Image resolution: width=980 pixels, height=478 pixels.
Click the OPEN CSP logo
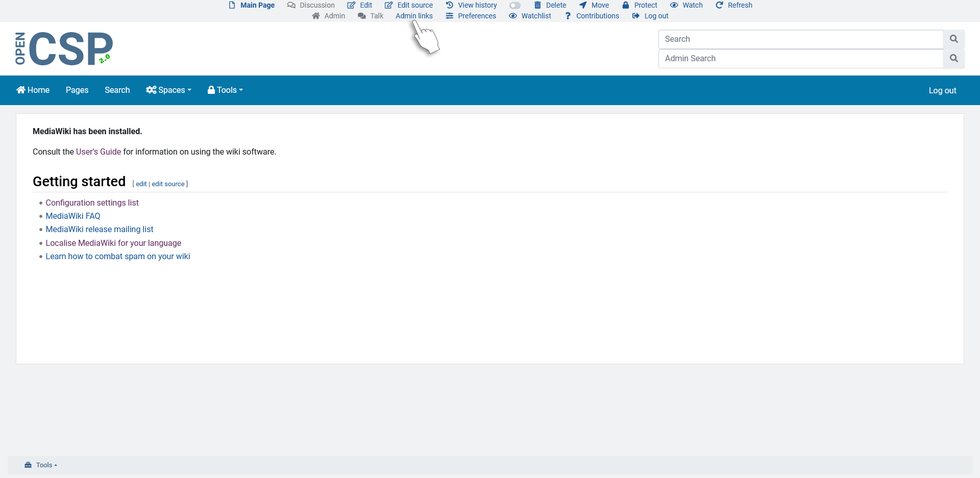click(64, 49)
